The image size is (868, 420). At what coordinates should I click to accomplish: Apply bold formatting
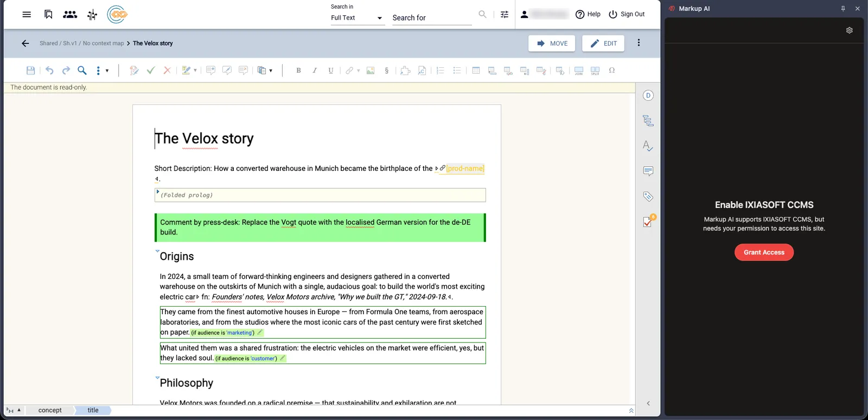coord(298,71)
